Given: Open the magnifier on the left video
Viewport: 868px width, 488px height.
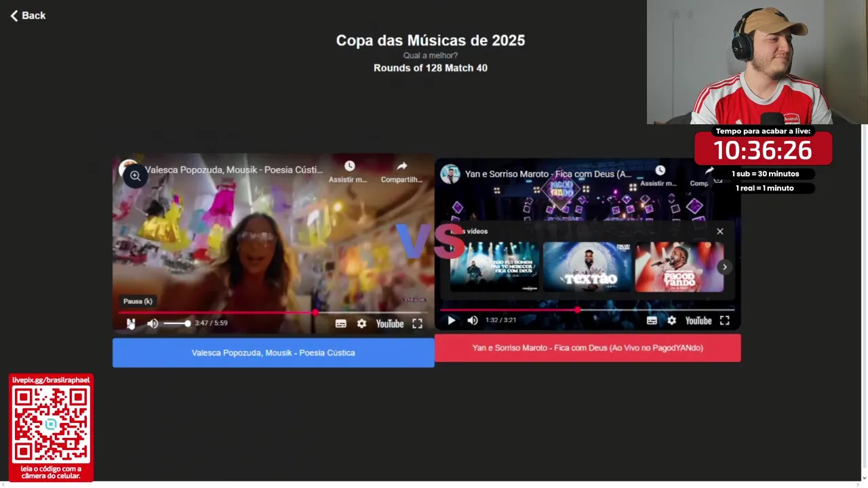Looking at the screenshot, I should pyautogui.click(x=135, y=176).
